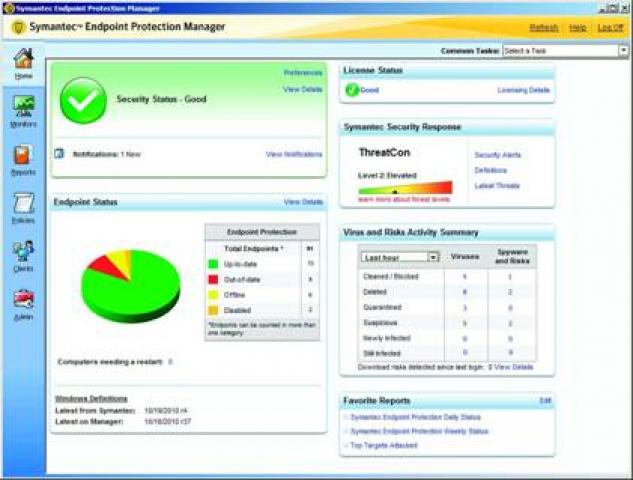Screen dimensions: 633x480
Task: Click the red Out-of-date legend swatch
Action: point(213,279)
